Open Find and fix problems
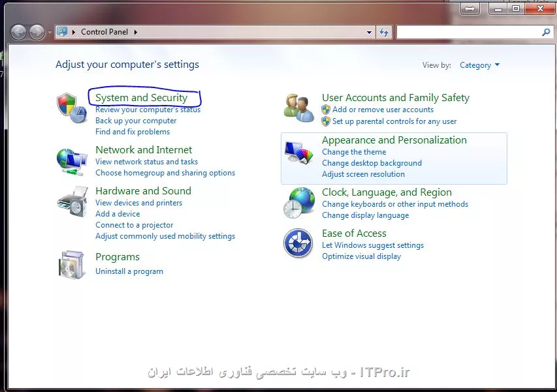557x392 pixels. (x=133, y=132)
